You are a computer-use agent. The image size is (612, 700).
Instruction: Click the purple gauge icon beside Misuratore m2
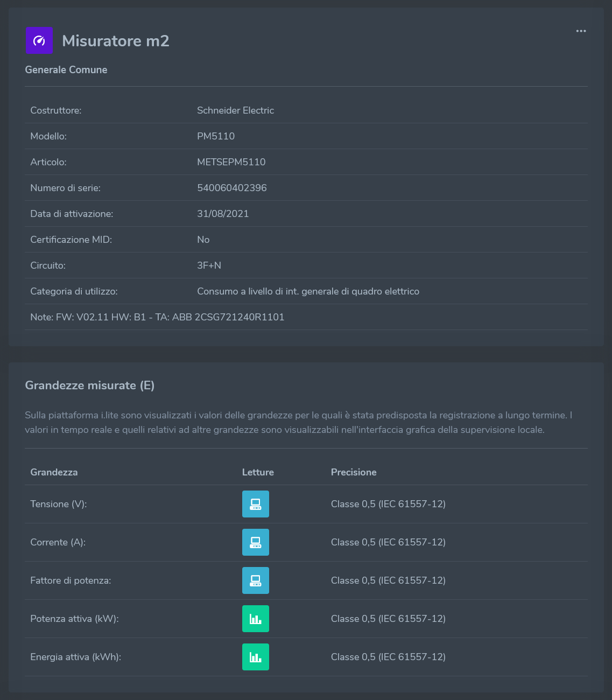39,40
